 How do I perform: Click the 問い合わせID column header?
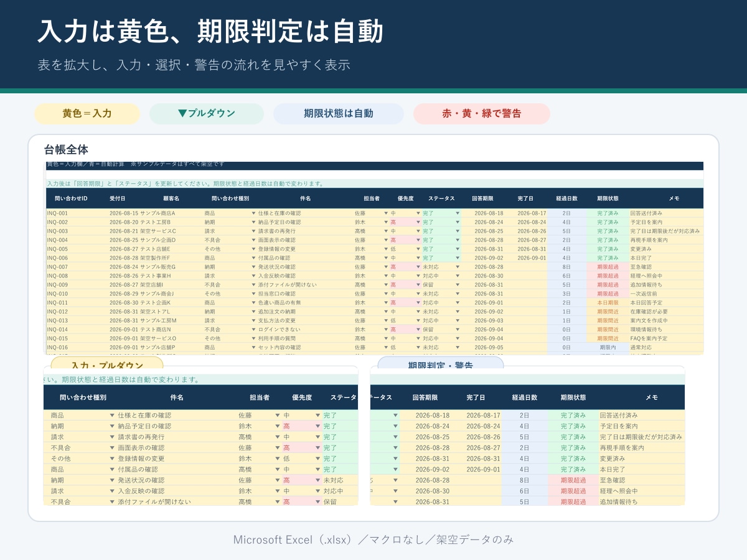(x=71, y=198)
